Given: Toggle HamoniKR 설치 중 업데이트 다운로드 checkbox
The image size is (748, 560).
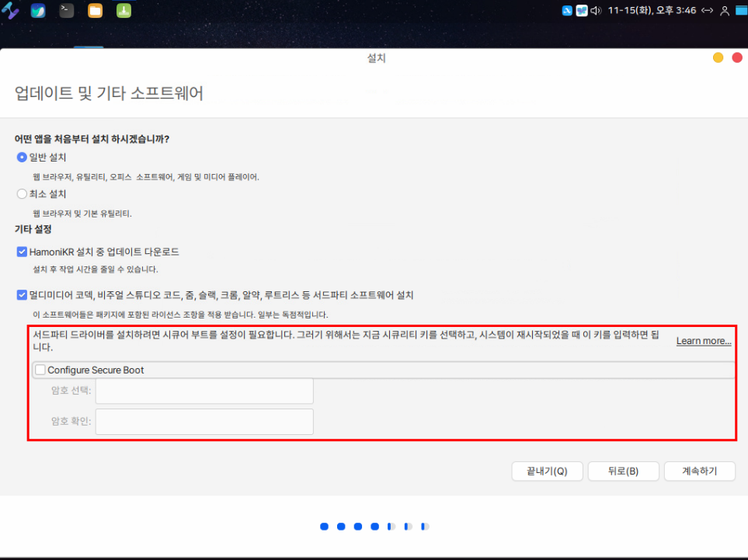Looking at the screenshot, I should coord(22,252).
